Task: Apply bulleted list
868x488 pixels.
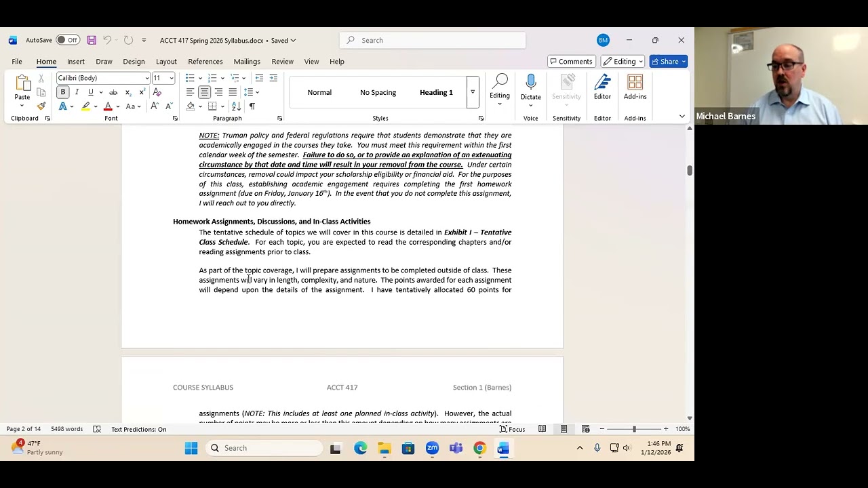Action: pos(191,78)
